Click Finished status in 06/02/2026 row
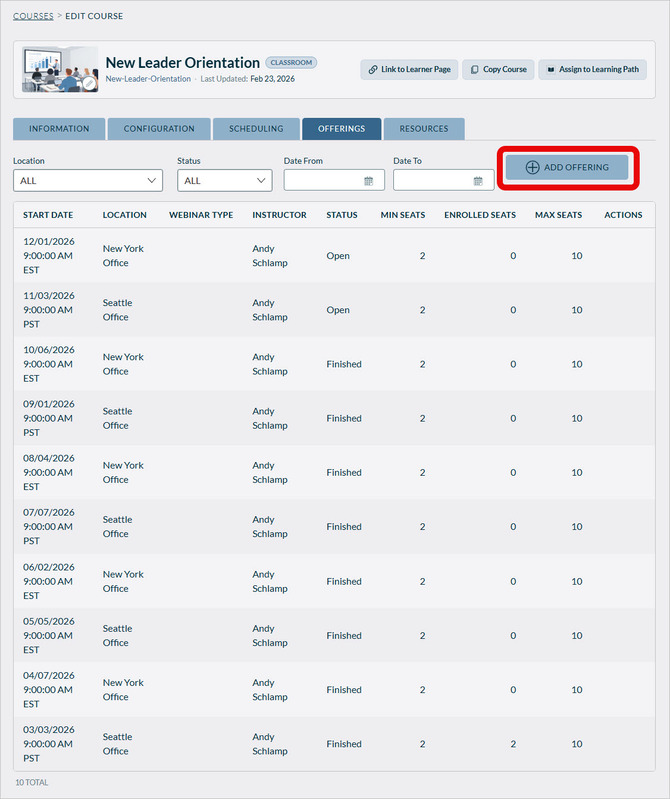The image size is (670, 799). point(344,581)
